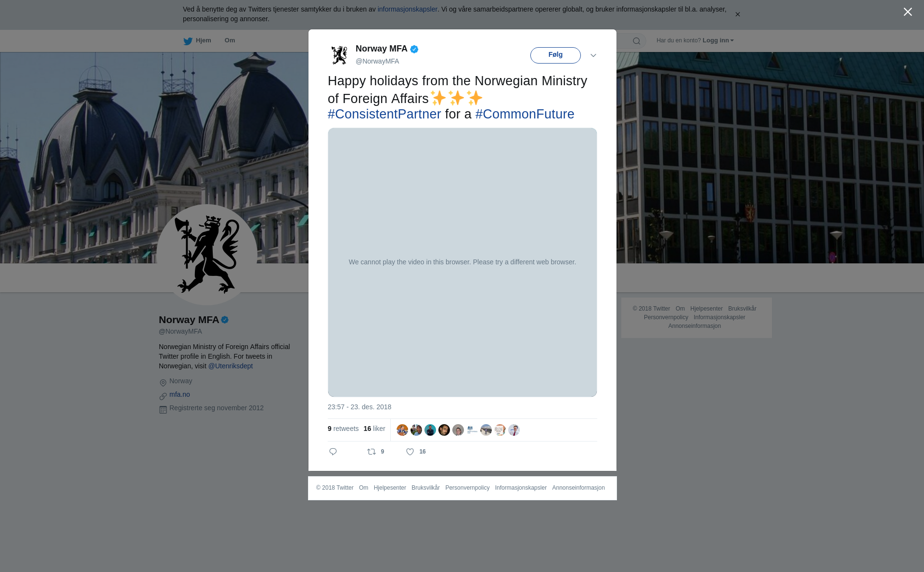
Task: Follow Norway MFA with the Følg button
Action: (555, 55)
